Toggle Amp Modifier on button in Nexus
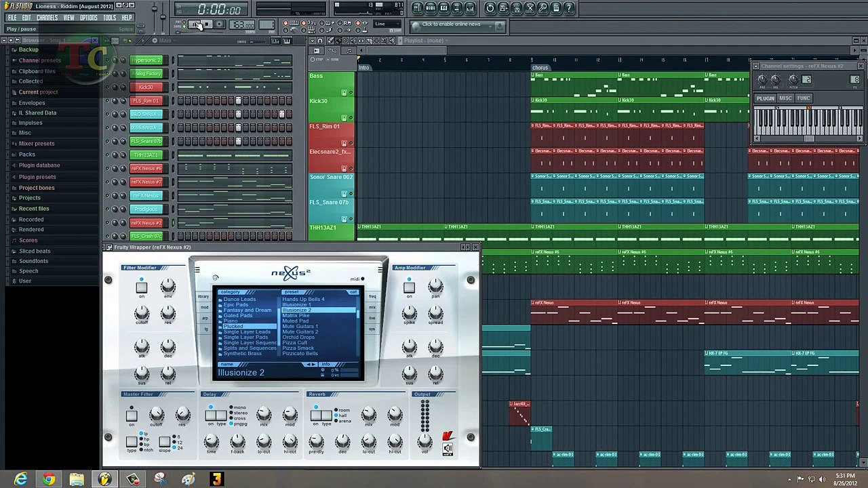This screenshot has height=488, width=868. coord(409,287)
